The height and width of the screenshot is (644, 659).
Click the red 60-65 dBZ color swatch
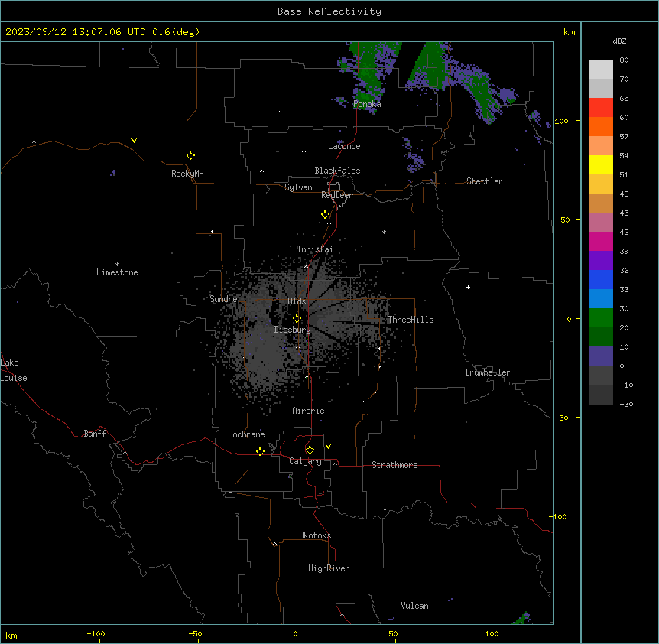(x=601, y=108)
